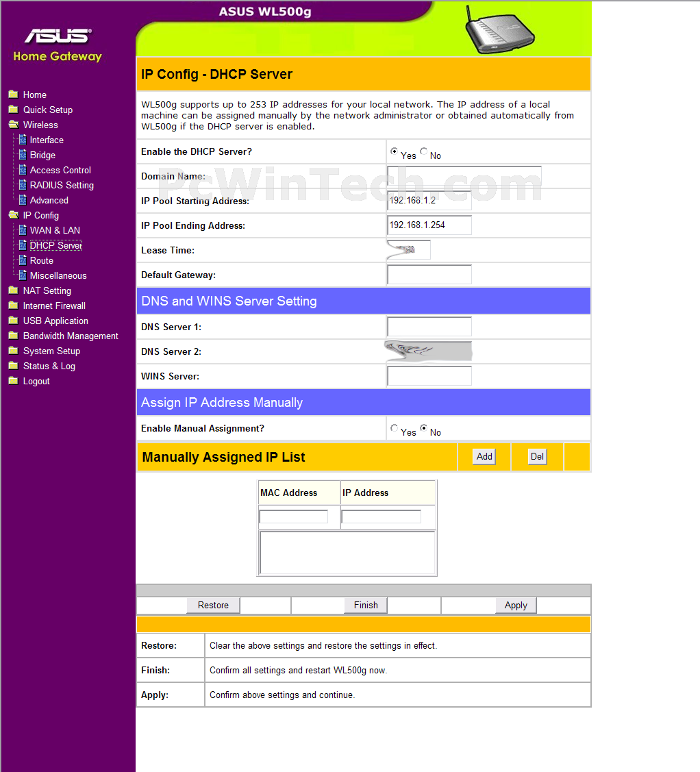
Task: Disable the DHCP server with No
Action: tap(423, 151)
